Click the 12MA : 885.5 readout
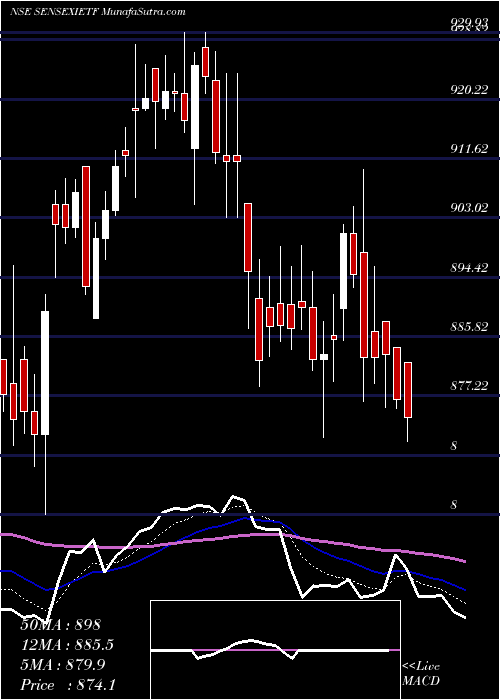Viewport: 500px width, 700px height. point(67,645)
